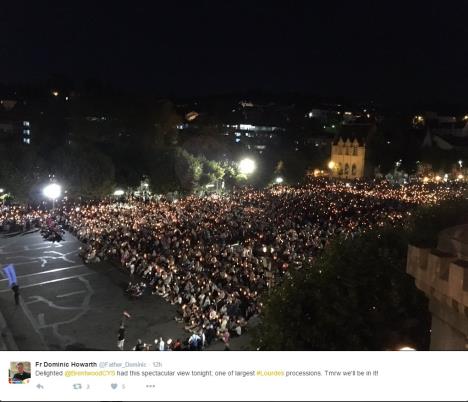View the retweet count number
This screenshot has height=402, width=468.
click(x=88, y=387)
